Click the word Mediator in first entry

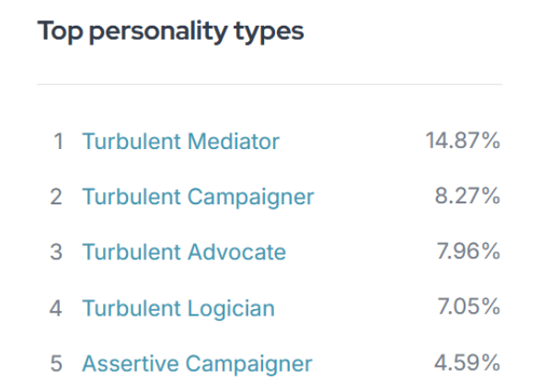(x=233, y=142)
